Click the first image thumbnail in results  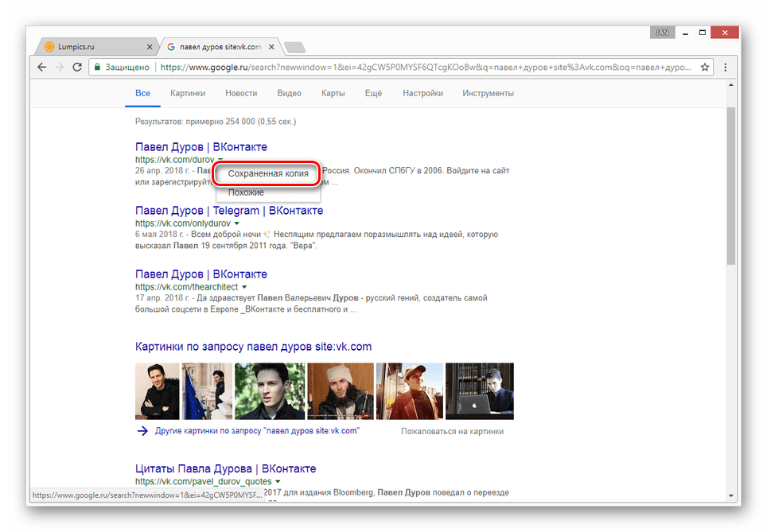point(157,390)
